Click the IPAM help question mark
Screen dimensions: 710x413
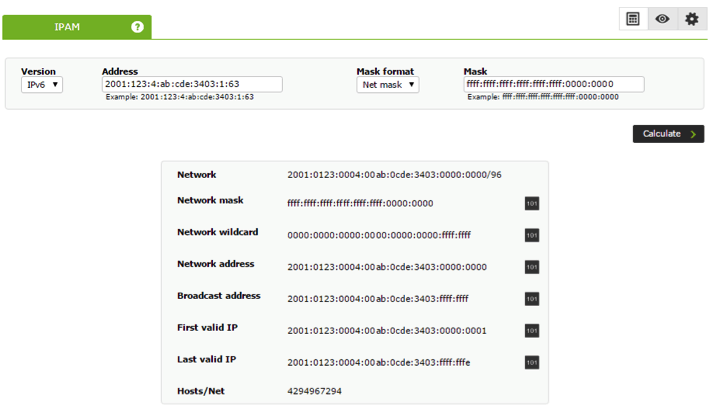pos(137,27)
